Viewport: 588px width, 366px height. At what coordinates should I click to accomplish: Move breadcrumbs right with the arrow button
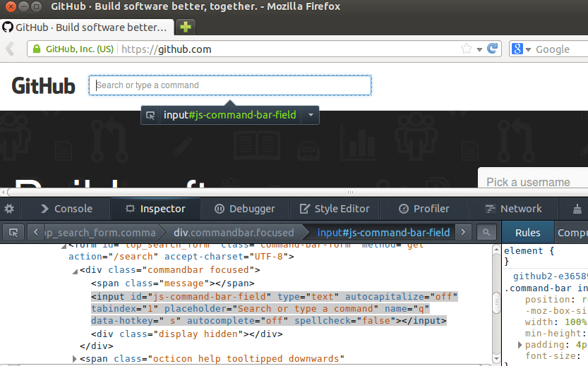pyautogui.click(x=463, y=233)
